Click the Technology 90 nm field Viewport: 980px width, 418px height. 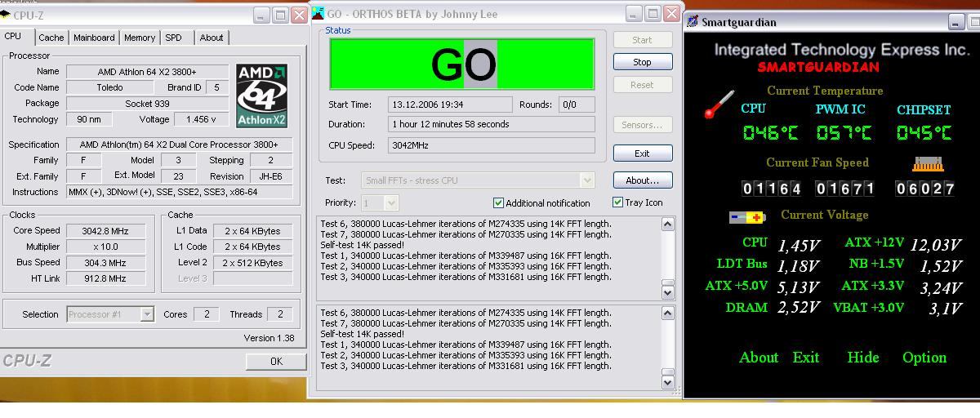click(x=89, y=119)
